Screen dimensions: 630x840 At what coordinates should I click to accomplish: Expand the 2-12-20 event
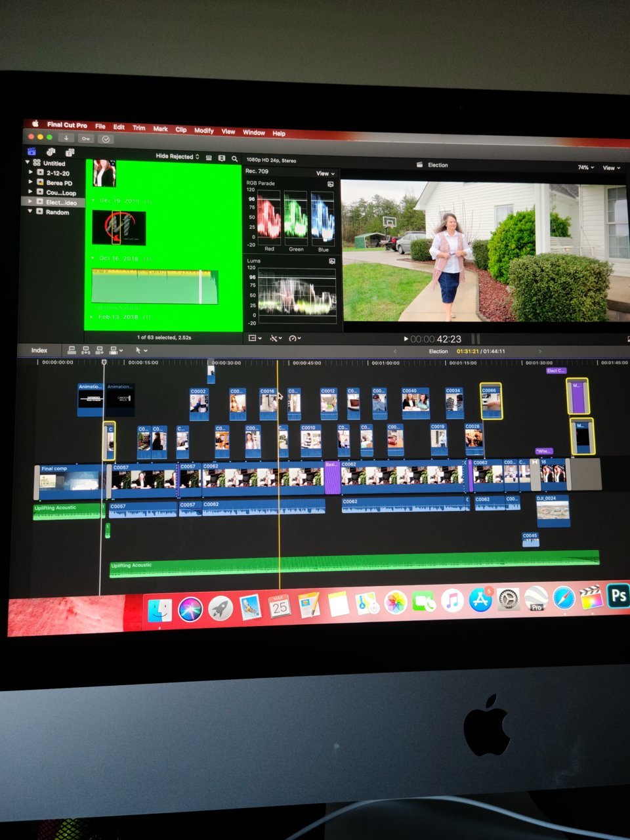31,173
